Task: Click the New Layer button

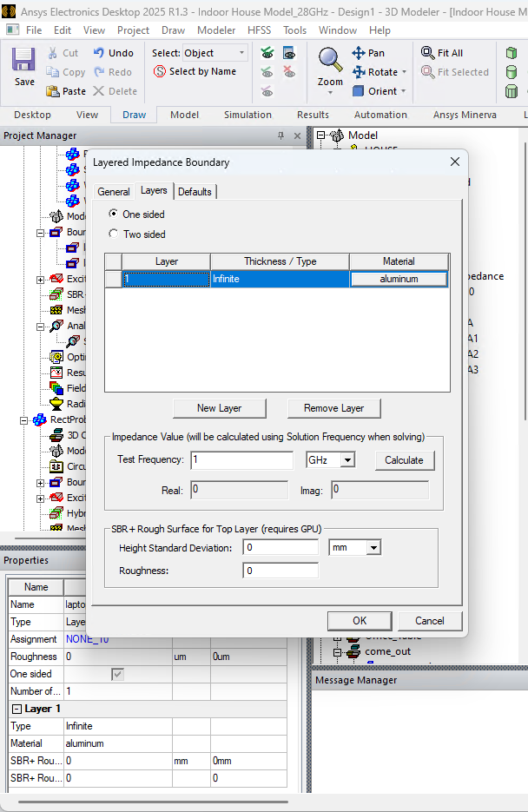Action: [220, 408]
